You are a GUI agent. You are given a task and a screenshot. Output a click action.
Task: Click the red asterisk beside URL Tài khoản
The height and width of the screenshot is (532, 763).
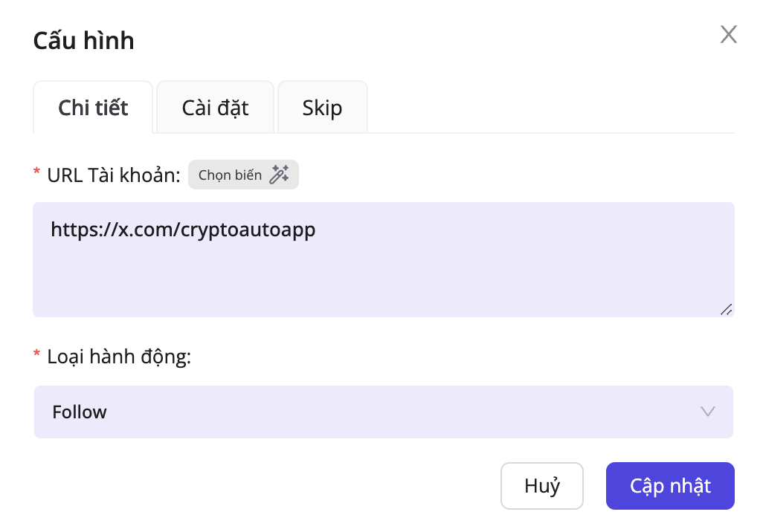tap(37, 174)
